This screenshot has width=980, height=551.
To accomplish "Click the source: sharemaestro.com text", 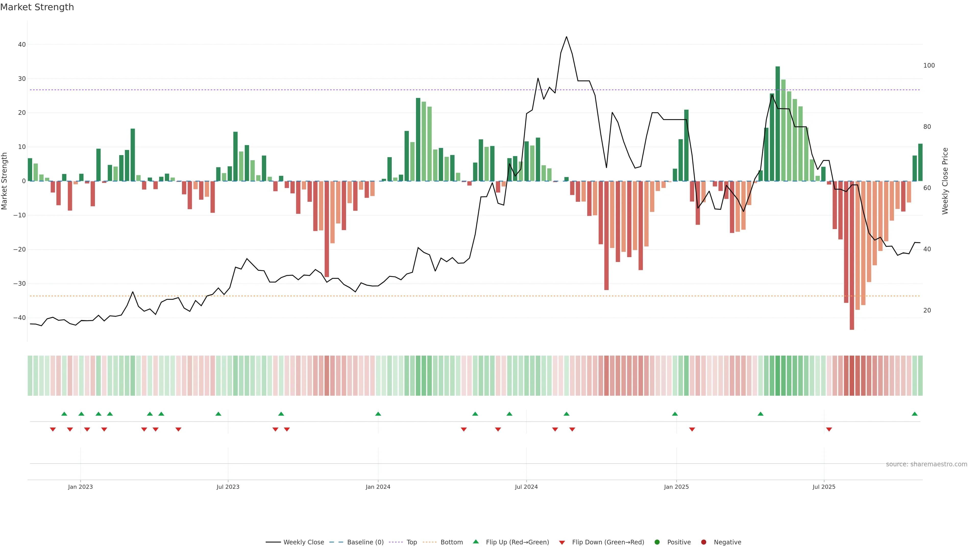I will coord(926,464).
